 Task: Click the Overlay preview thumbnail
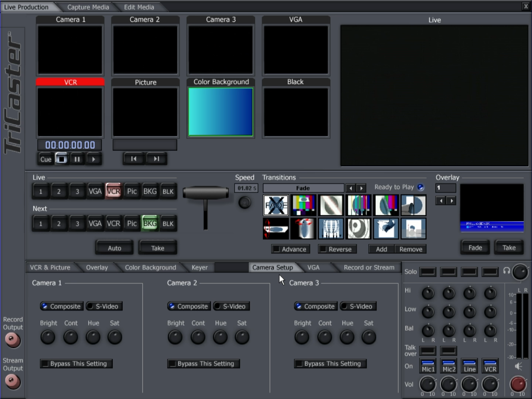coord(492,208)
